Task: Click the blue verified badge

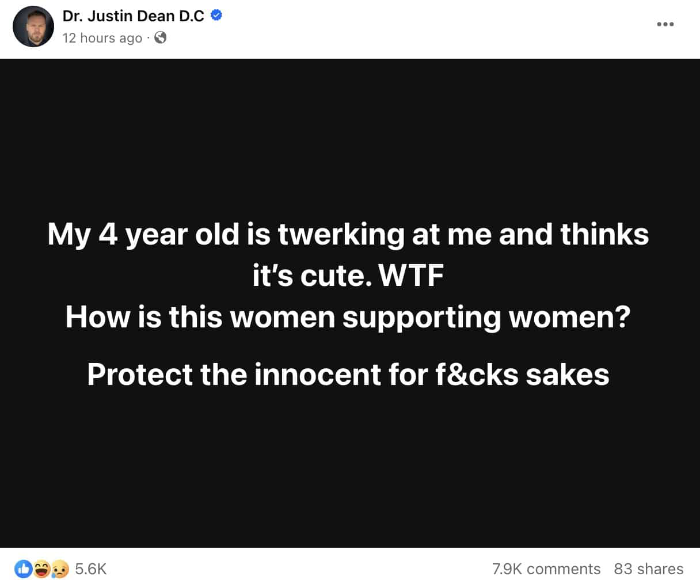Action: coord(216,16)
